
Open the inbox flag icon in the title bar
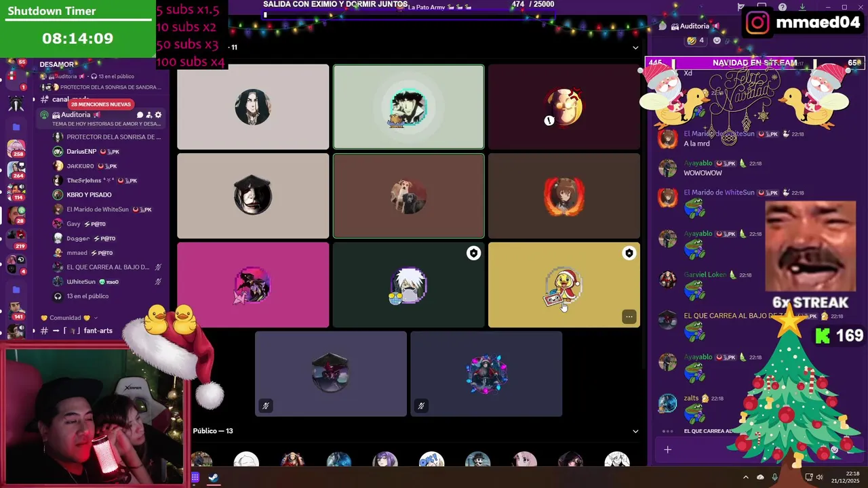(741, 7)
